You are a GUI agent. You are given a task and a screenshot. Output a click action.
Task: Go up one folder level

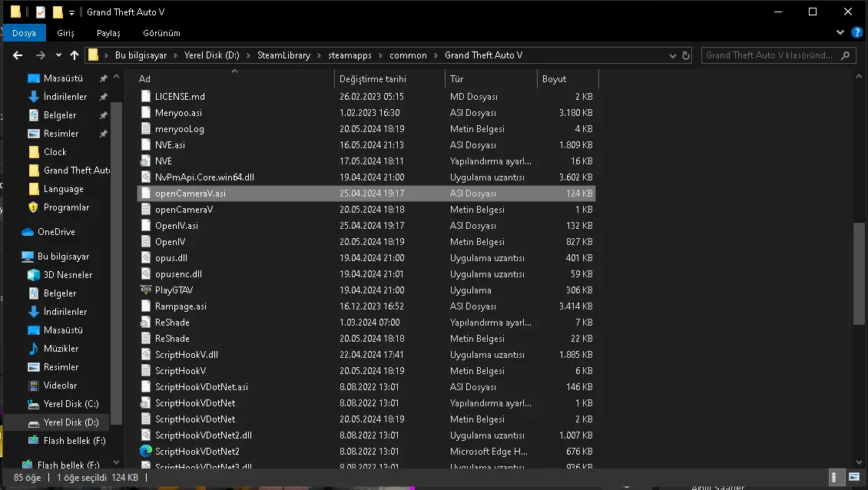[75, 55]
